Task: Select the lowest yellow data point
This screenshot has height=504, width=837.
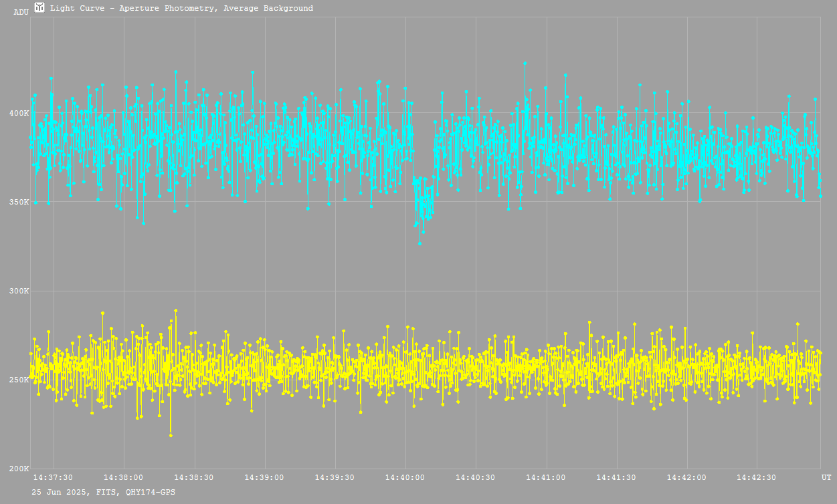Action: click(171, 435)
